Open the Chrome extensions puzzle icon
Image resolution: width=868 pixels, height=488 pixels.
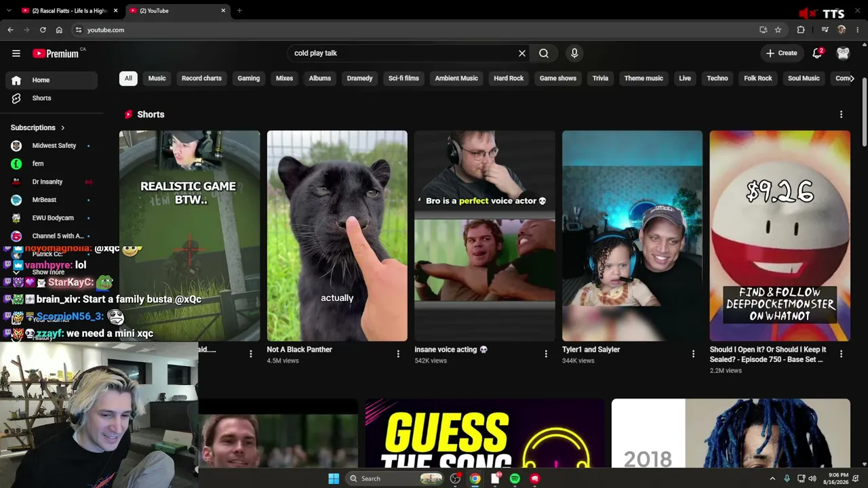click(801, 30)
